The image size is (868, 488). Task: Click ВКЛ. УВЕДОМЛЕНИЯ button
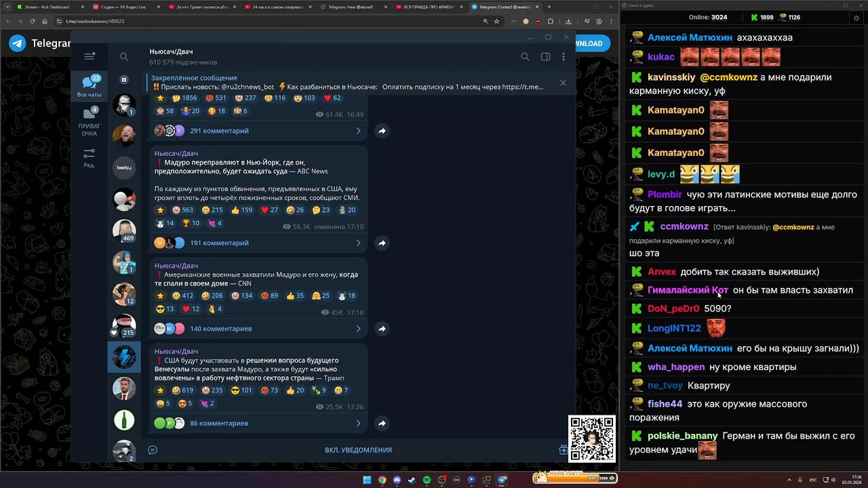pos(358,450)
